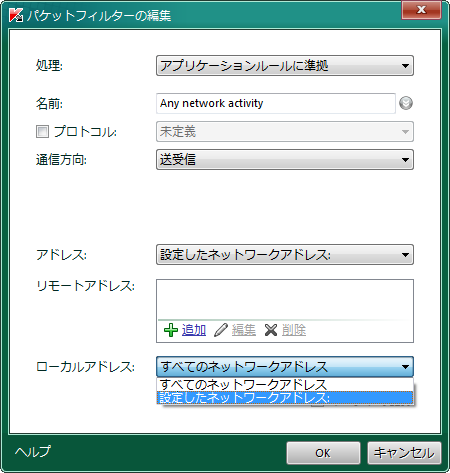Click the pencil edit icon

click(x=220, y=330)
